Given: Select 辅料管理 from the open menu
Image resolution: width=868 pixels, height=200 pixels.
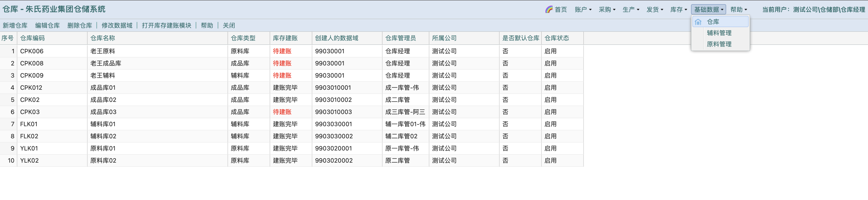Looking at the screenshot, I should pyautogui.click(x=719, y=33).
